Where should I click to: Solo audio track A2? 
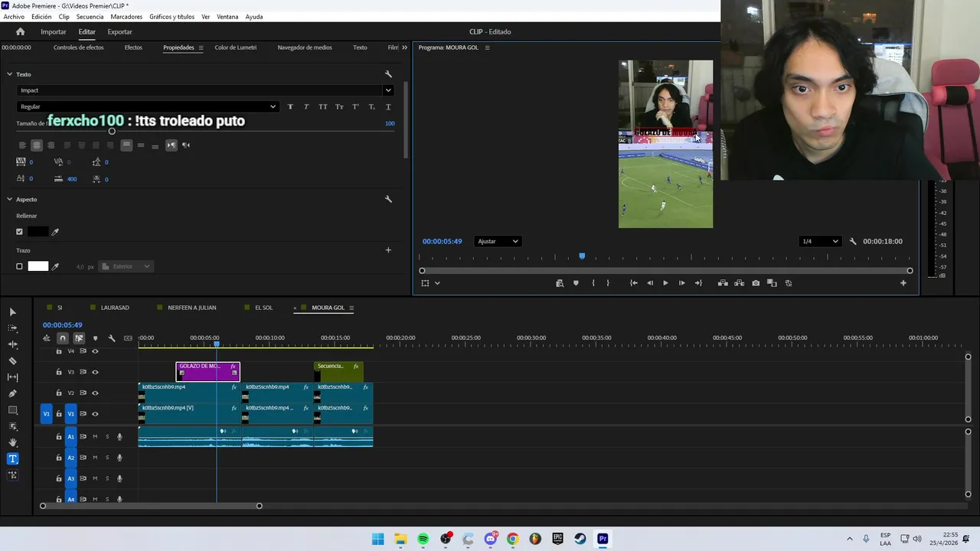[107, 458]
